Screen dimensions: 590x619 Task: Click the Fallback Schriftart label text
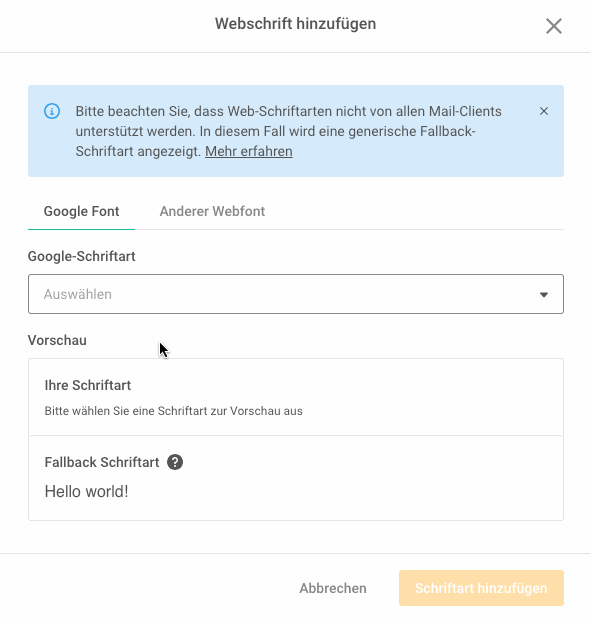pos(102,462)
